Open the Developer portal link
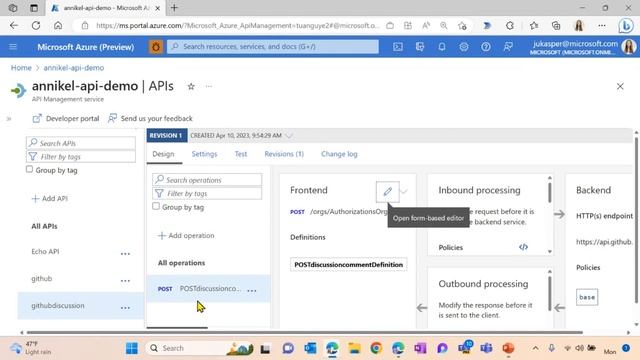Screen dimensions: 640x360 pyautogui.click(x=66, y=118)
